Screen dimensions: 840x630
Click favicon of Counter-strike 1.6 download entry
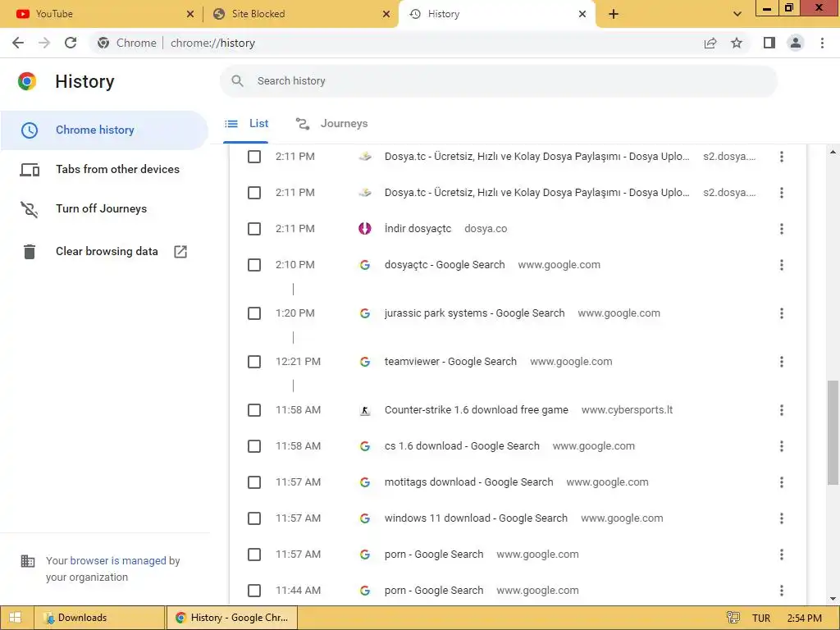coord(365,410)
